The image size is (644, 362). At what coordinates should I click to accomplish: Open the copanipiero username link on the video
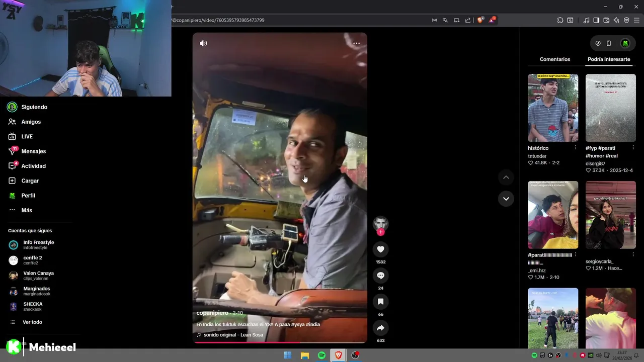pyautogui.click(x=212, y=313)
